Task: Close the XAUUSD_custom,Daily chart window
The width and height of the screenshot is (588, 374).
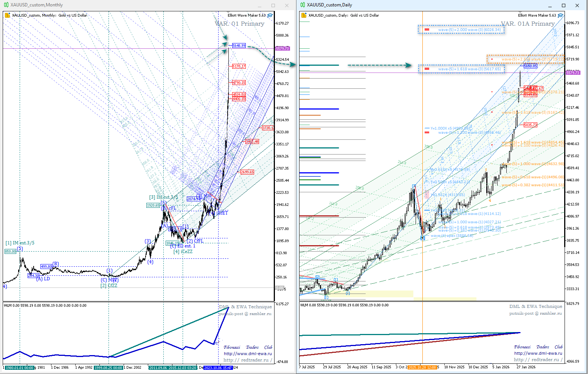Action: tap(577, 5)
